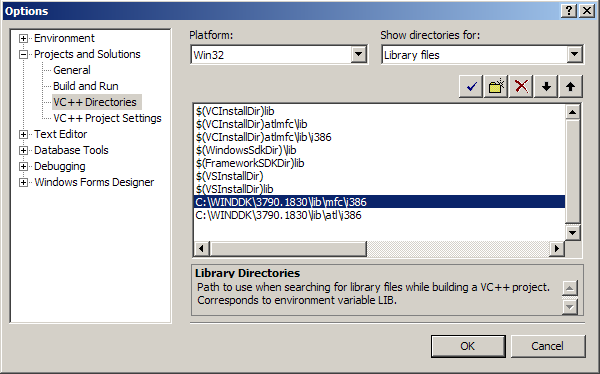The width and height of the screenshot is (600, 374).
Task: Open the context help question mark button
Action: tap(569, 11)
